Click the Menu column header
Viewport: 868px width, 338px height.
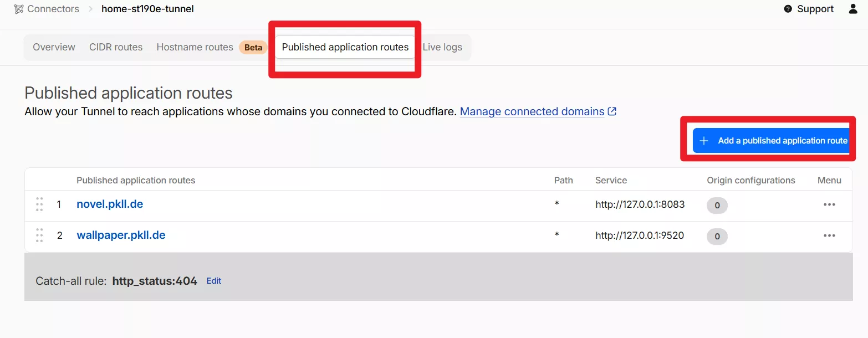[829, 180]
